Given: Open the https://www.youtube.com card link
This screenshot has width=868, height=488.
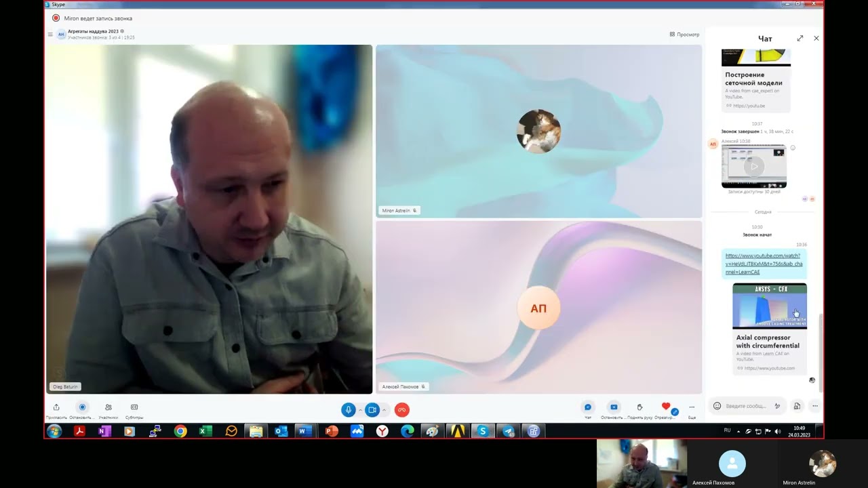Looking at the screenshot, I should 769,368.
